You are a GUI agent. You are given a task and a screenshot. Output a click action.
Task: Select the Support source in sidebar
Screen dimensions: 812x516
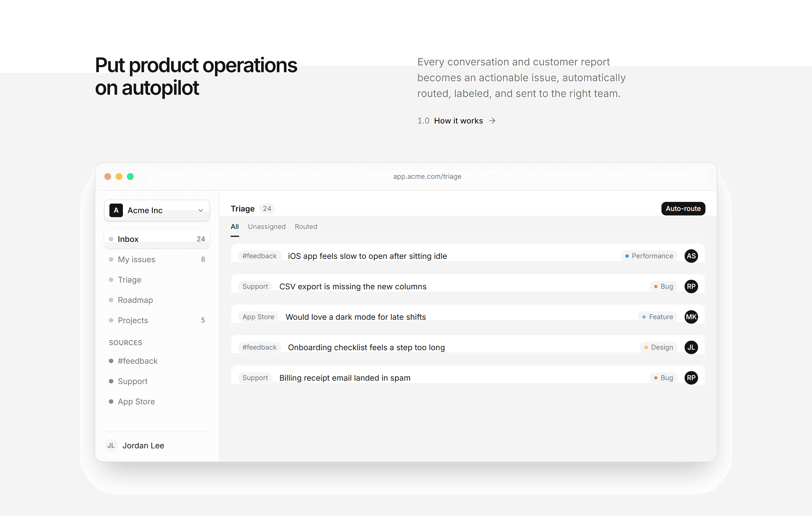point(157,381)
